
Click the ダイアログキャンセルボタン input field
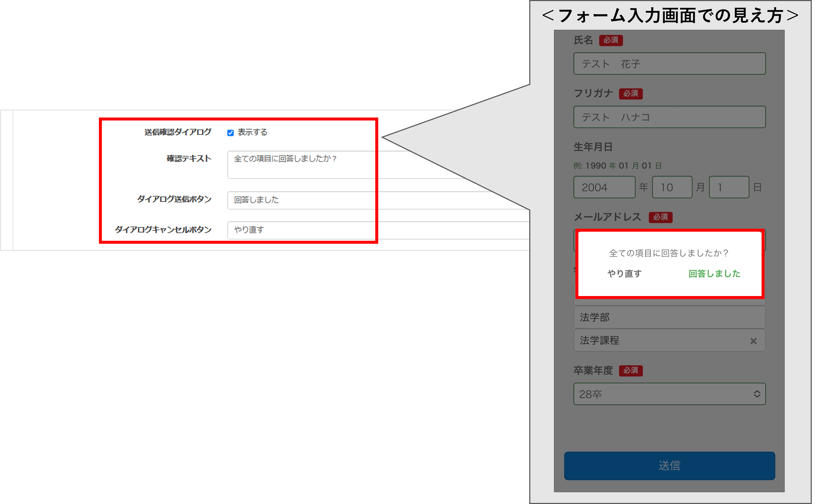[x=379, y=230]
